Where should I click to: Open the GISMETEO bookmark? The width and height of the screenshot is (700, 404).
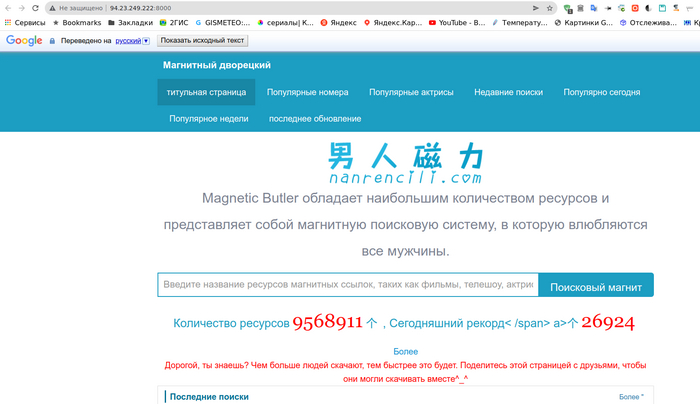pyautogui.click(x=223, y=22)
